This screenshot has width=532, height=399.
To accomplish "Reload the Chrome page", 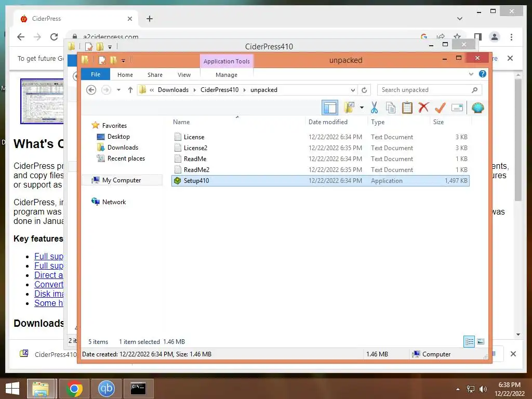I will pos(54,37).
